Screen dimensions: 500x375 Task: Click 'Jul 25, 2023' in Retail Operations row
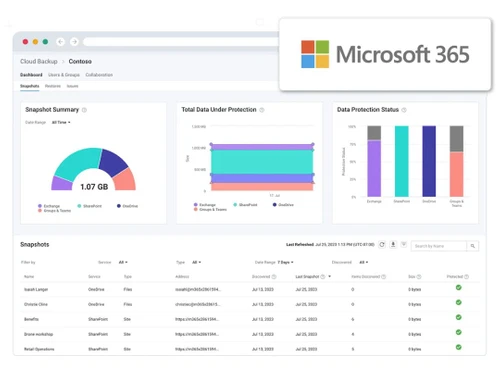click(x=306, y=349)
